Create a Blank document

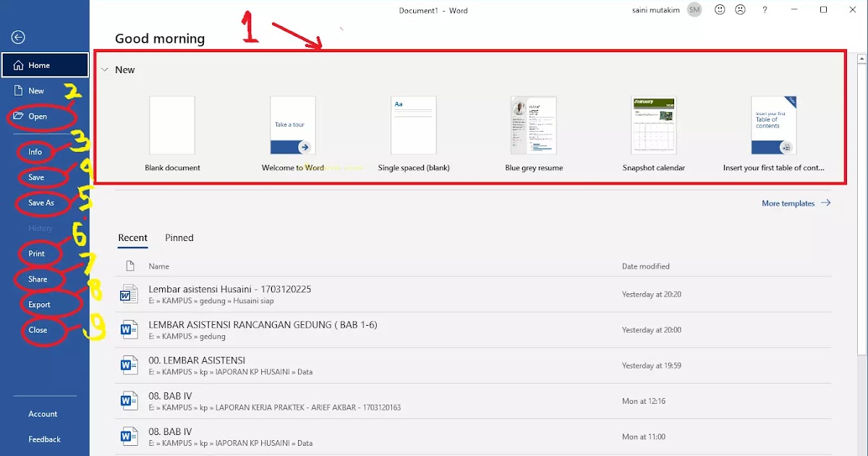[x=172, y=134]
